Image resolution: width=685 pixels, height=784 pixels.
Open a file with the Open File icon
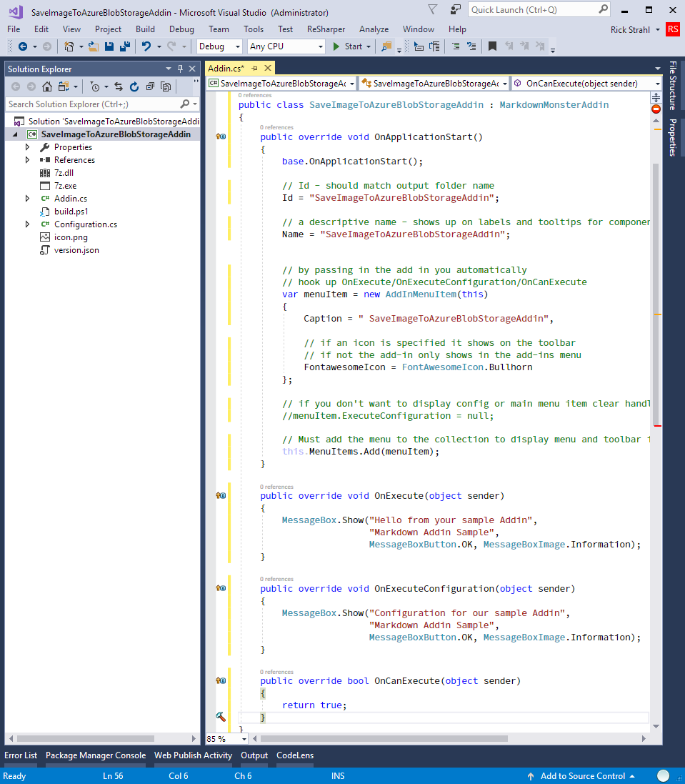pyautogui.click(x=94, y=46)
